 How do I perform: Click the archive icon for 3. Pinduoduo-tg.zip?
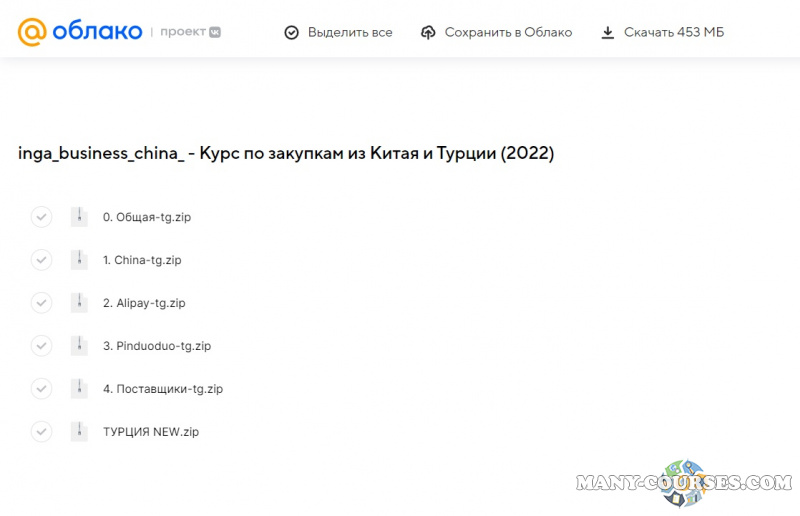click(79, 345)
